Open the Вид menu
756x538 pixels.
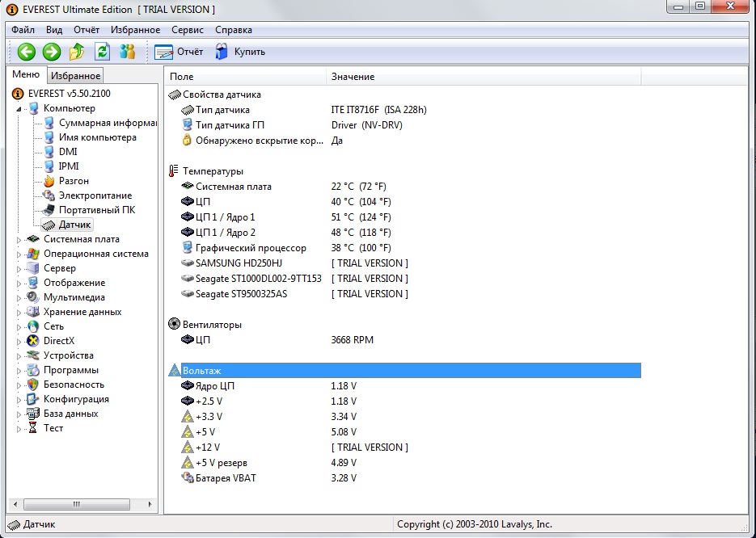point(54,30)
